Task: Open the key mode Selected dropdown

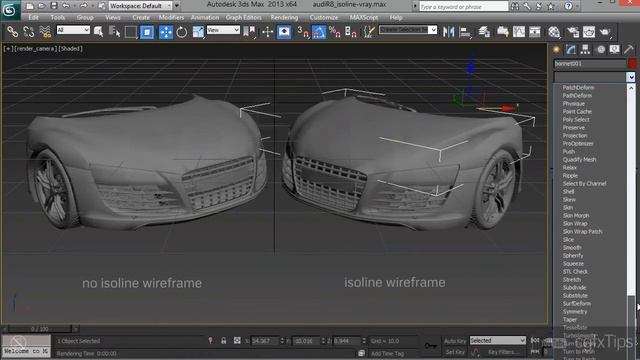Action: [x=498, y=340]
